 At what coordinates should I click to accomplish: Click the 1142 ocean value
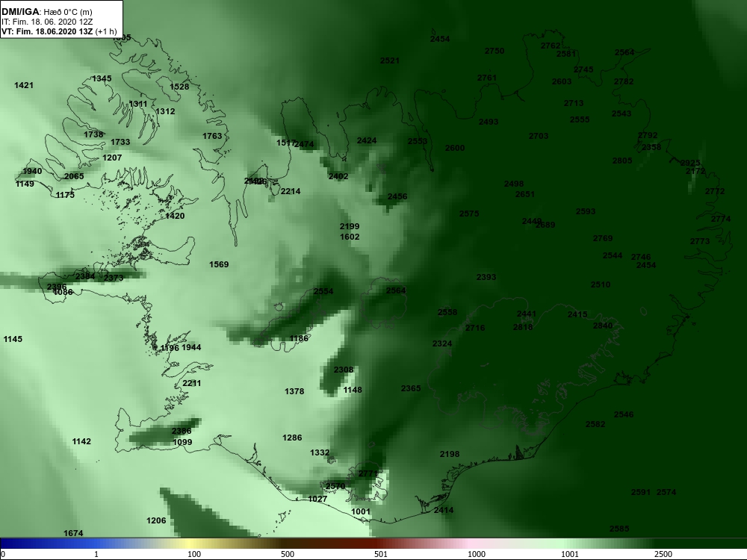point(81,442)
